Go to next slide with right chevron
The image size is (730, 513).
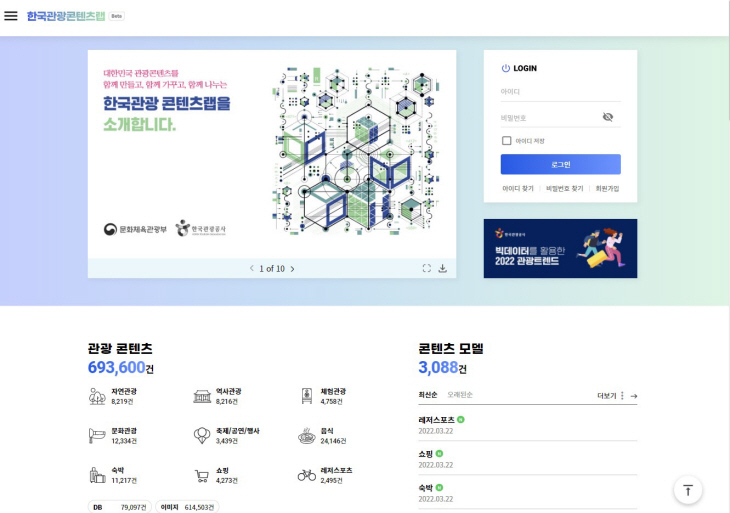292,269
